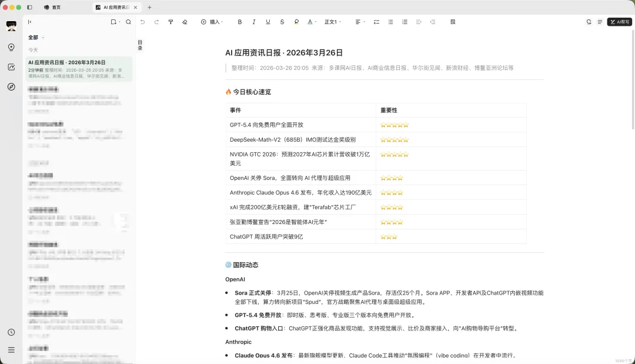Expand the 全部 notes filter dropdown
Image resolution: width=635 pixels, height=364 pixels.
pos(36,37)
